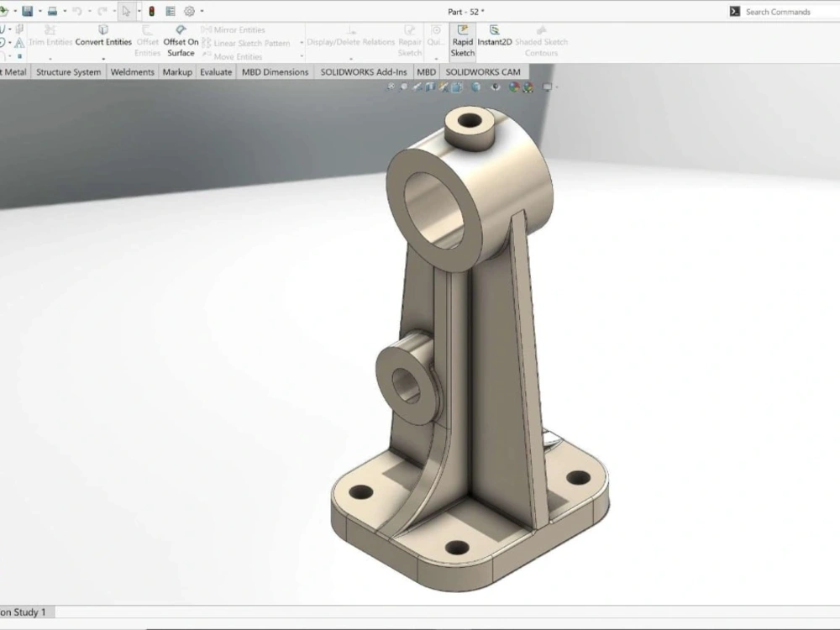Expand the Undo dropdown arrow
The image size is (840, 630).
click(x=89, y=11)
